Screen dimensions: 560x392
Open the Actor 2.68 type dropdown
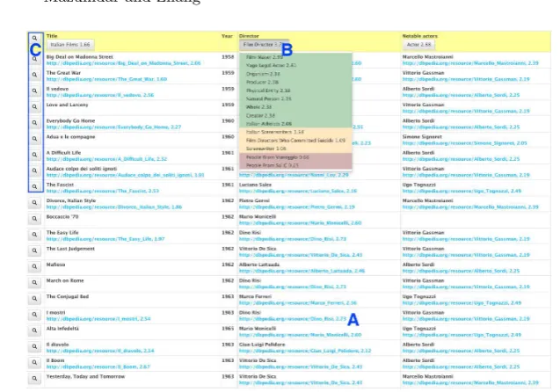419,45
